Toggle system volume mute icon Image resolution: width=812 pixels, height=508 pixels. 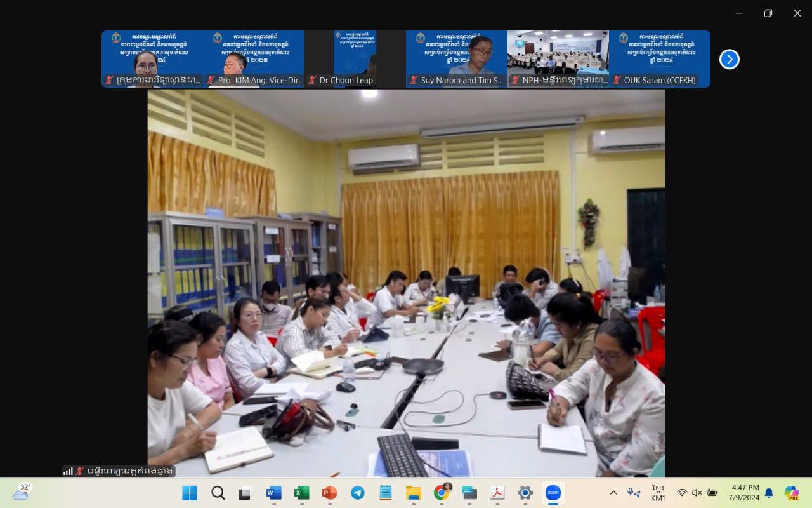click(697, 493)
